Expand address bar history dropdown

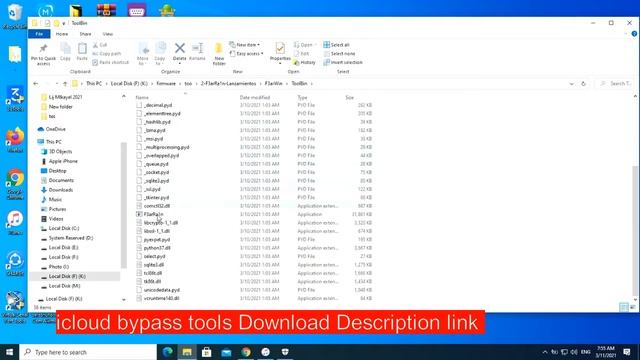(571, 84)
